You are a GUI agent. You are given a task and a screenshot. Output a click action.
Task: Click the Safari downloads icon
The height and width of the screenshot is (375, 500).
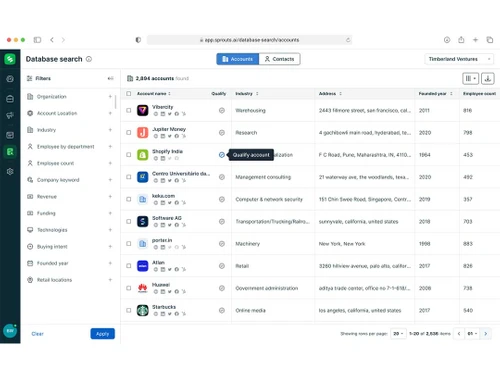point(447,40)
